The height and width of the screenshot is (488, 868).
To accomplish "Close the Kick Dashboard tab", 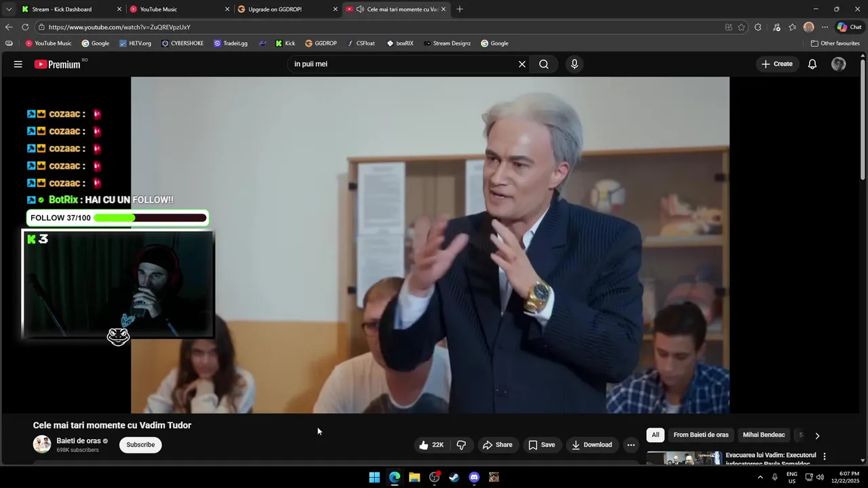I will [x=119, y=9].
